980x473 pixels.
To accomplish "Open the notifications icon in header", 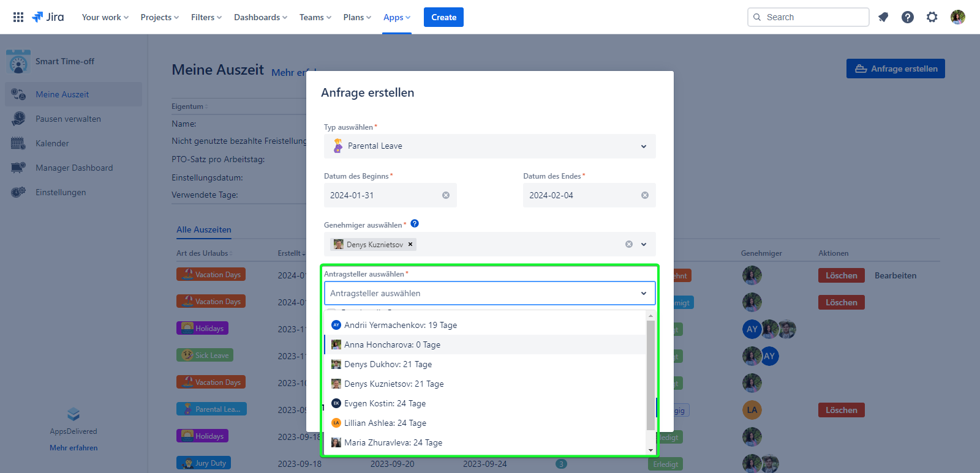I will [883, 17].
